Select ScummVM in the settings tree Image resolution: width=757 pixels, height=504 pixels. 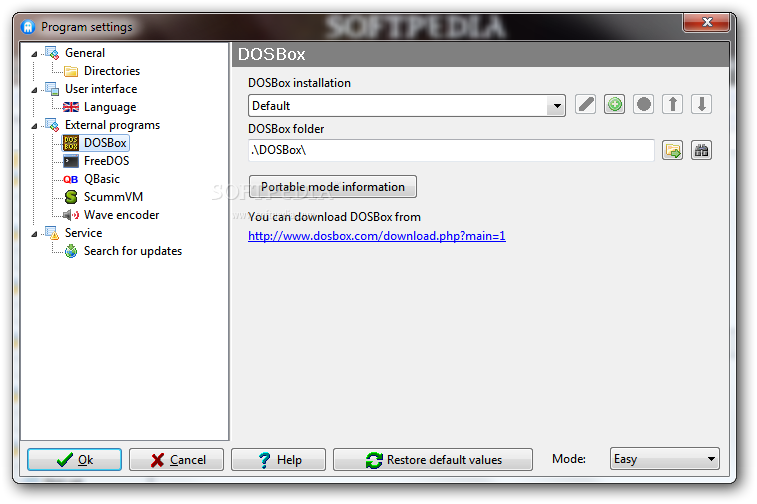click(113, 197)
